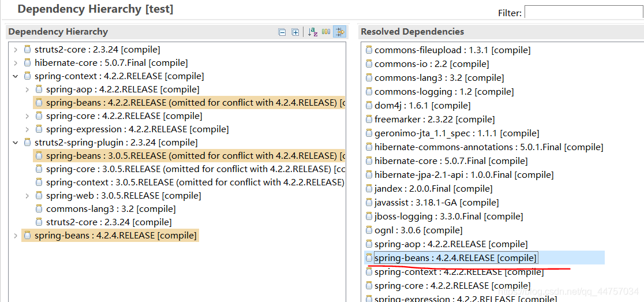The width and height of the screenshot is (644, 302).
Task: Select struts2-spring-plugin : 2.3.24 row
Action: [x=116, y=143]
